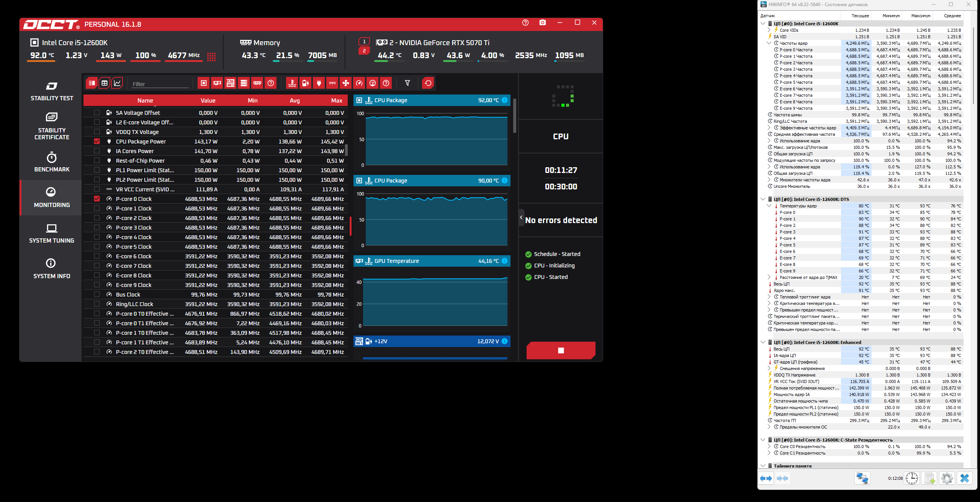980x502 pixels.
Task: Open HWiNFO settings gear icon
Action: coord(947,478)
